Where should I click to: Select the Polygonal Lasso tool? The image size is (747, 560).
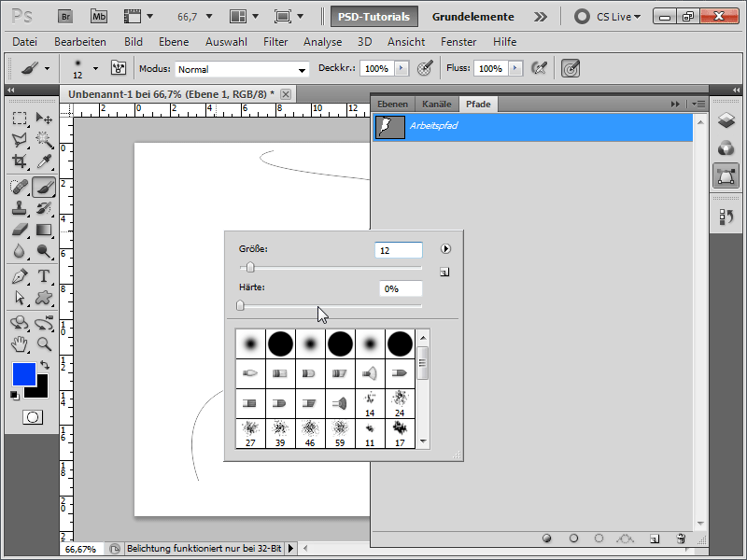click(20, 139)
